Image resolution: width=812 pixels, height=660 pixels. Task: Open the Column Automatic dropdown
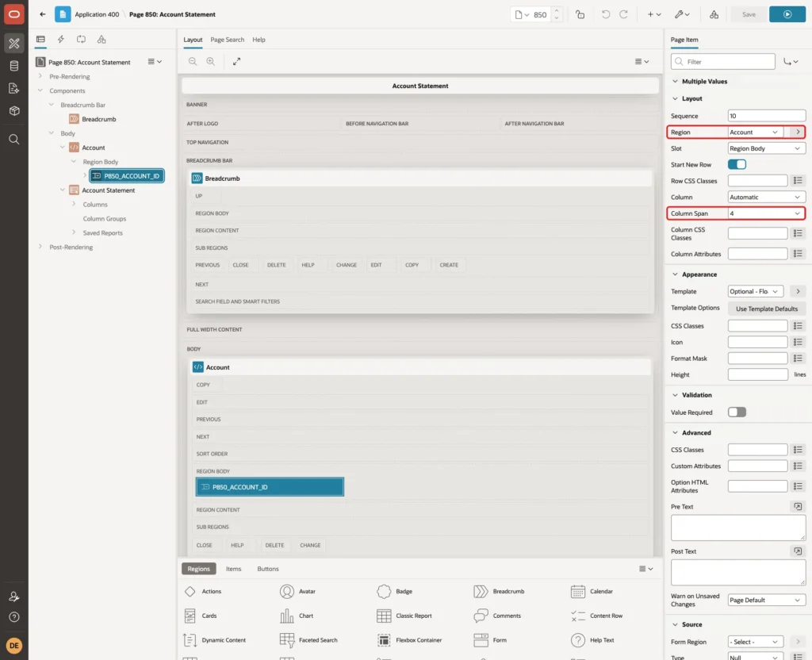[x=766, y=197]
